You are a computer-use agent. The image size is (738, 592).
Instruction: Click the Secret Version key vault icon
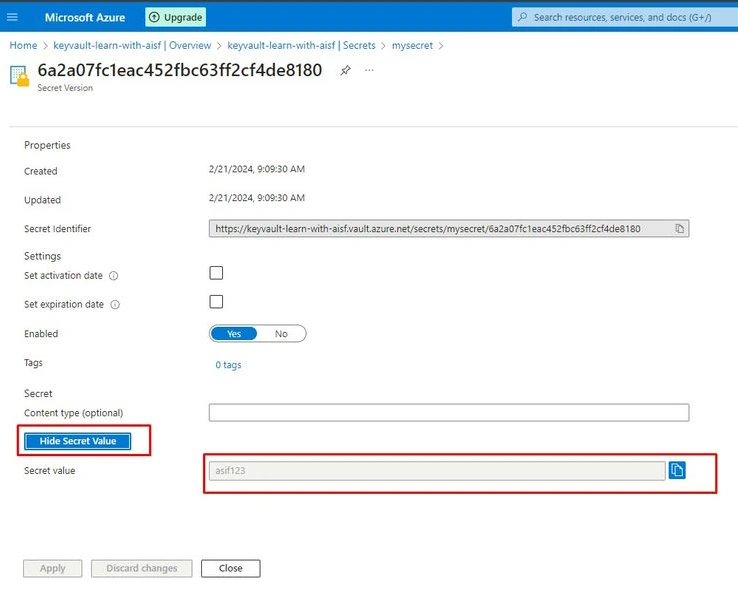(x=19, y=76)
